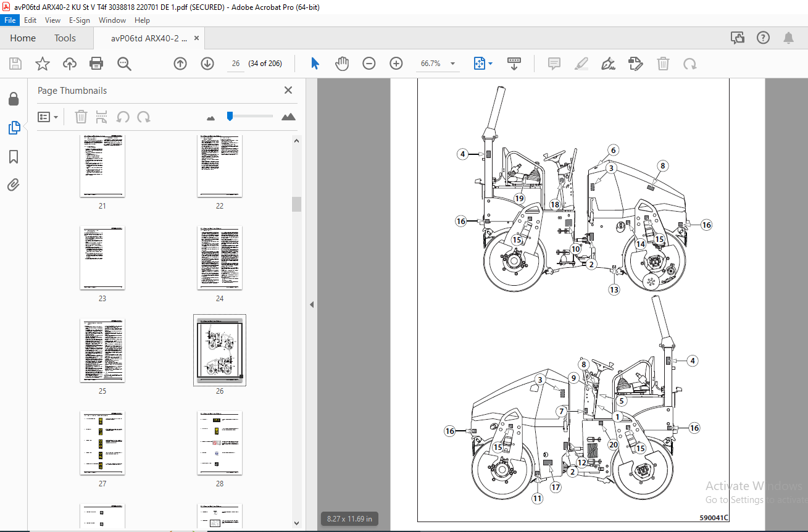Select page 28 thumbnail
808x532 pixels.
(220, 443)
